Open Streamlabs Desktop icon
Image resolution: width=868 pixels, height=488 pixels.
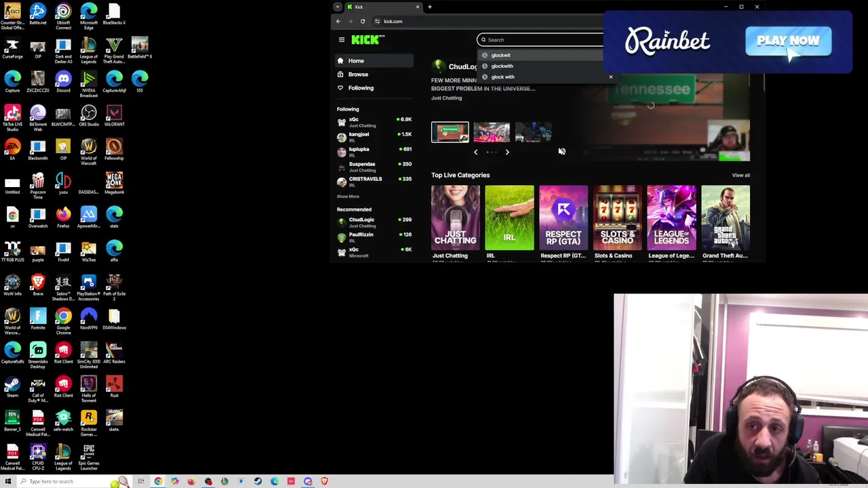[x=38, y=356]
